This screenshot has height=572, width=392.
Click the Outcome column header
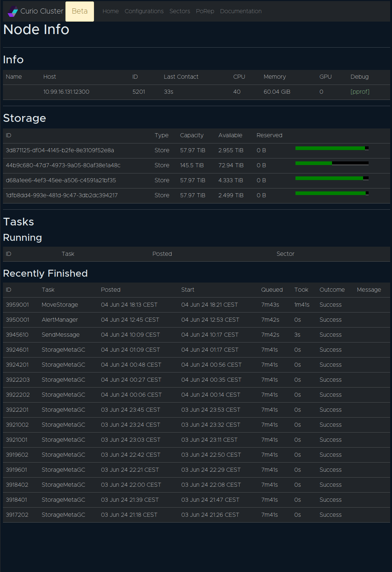332,290
